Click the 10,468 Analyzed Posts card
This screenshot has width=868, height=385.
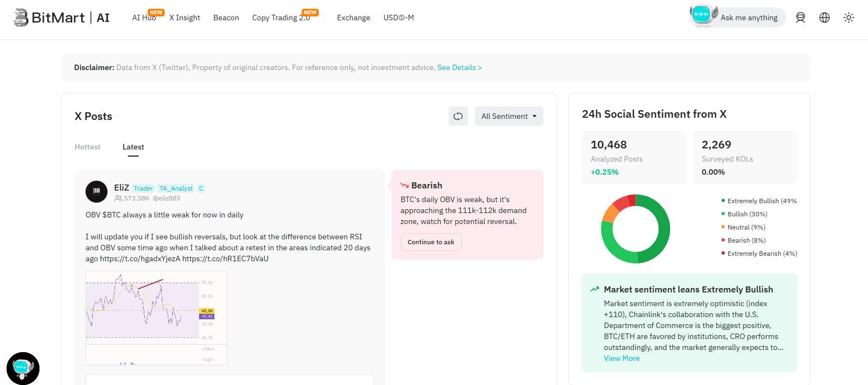[x=634, y=157]
